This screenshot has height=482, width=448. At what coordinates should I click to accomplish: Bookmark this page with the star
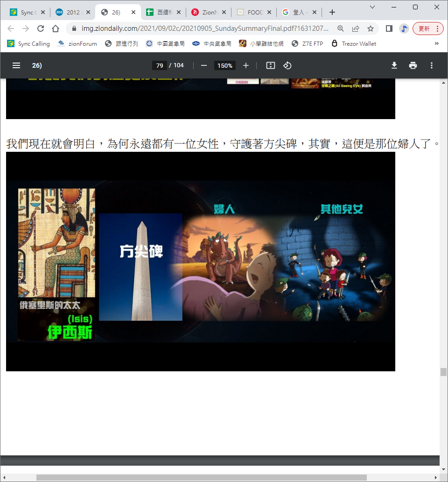[x=371, y=28]
